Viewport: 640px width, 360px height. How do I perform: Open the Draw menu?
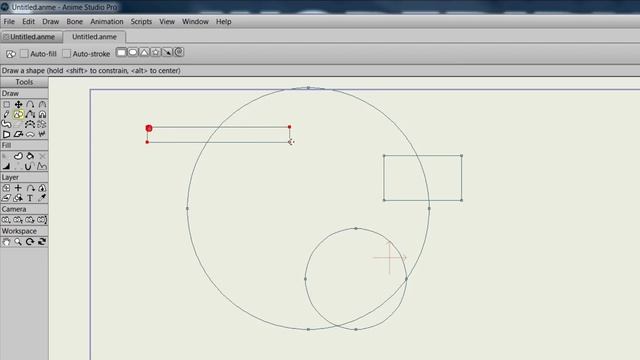(51, 22)
